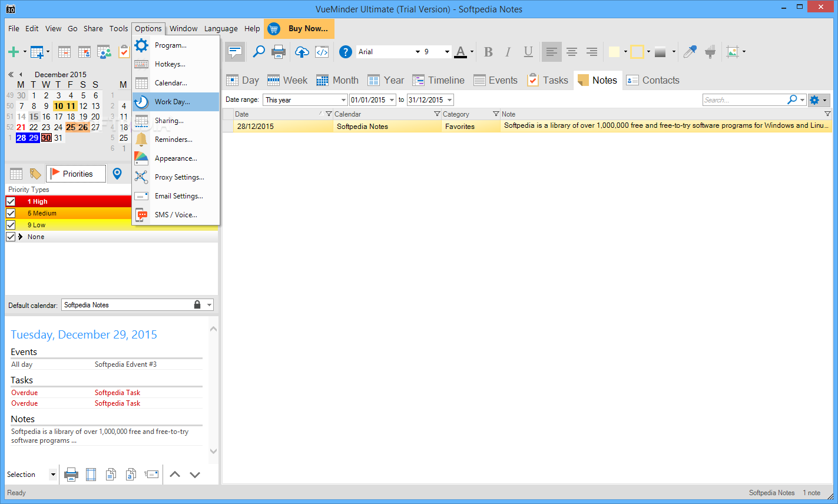The image size is (838, 504).
Task: Open the font color A dropdown arrow
Action: point(472,52)
